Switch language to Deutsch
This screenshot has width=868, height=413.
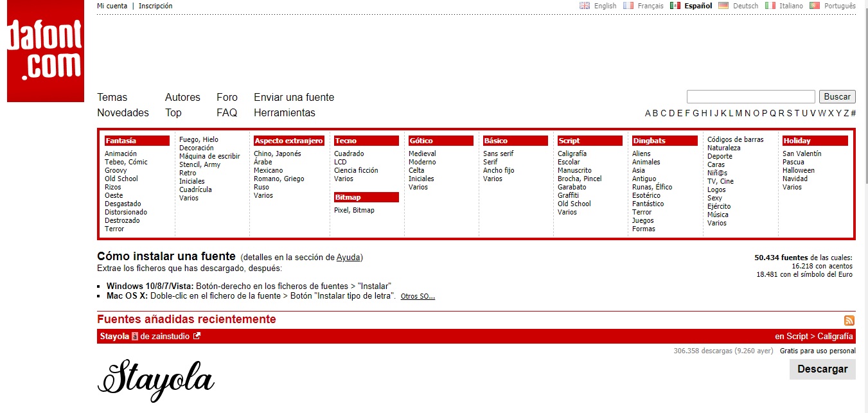[x=745, y=6]
